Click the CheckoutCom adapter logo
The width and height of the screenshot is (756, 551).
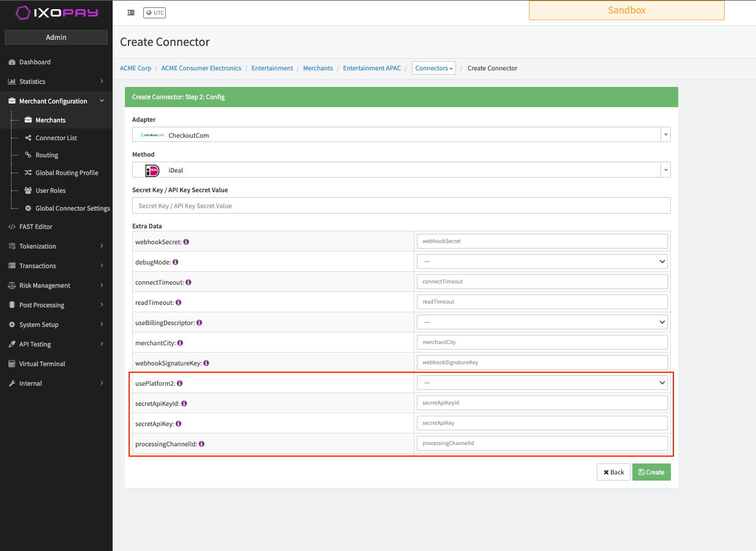tap(152, 135)
